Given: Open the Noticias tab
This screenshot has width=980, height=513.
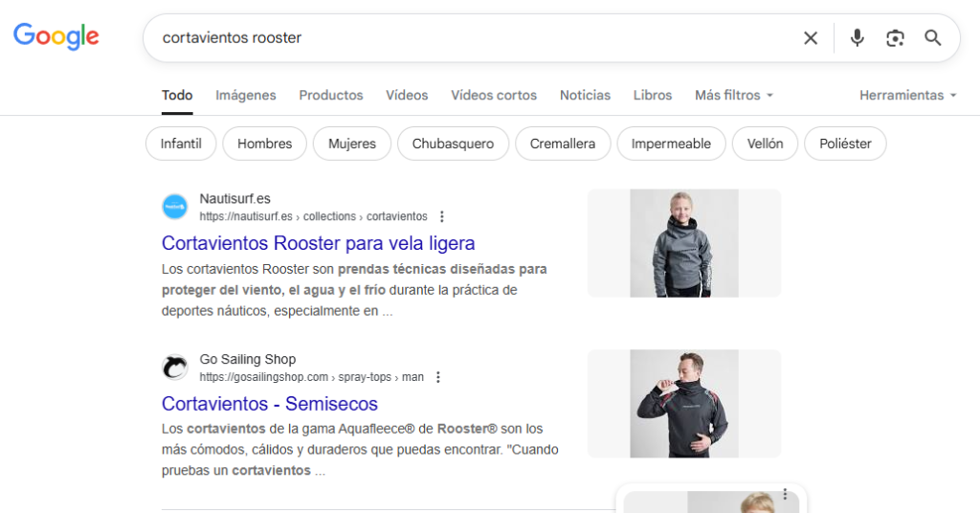Looking at the screenshot, I should pos(585,96).
